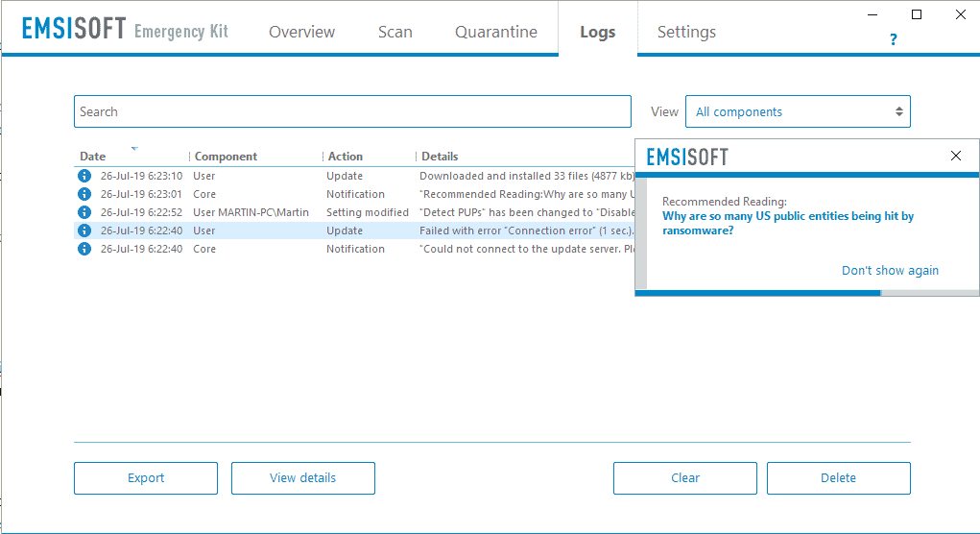Open the All components view dropdown
980x534 pixels.
point(798,111)
